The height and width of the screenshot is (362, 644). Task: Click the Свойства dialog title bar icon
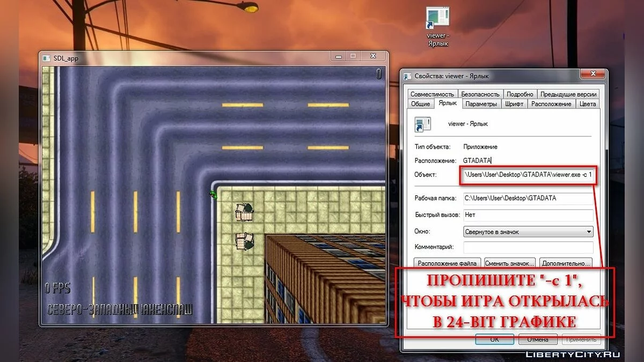point(407,76)
